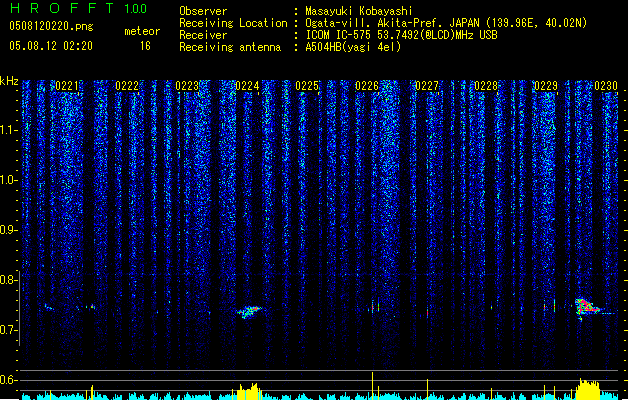Click the HROFFT 1.0.0 title text
The width and height of the screenshot is (629, 400).
click(x=79, y=8)
